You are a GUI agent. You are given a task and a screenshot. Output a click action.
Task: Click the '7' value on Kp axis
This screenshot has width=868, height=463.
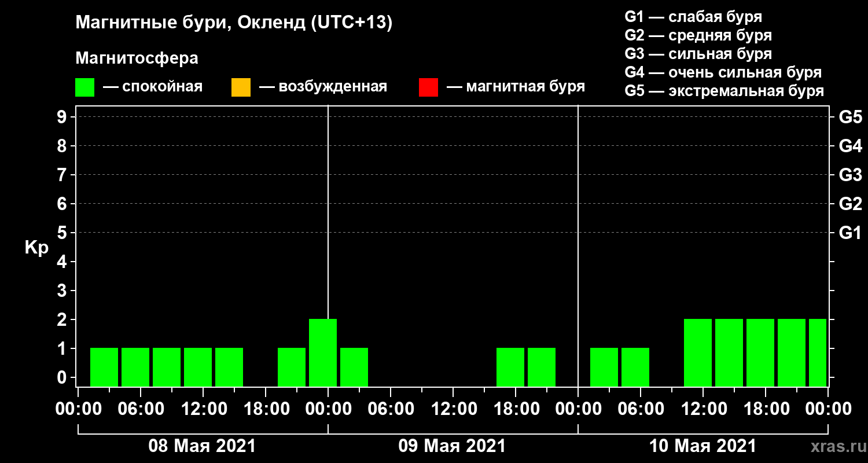click(x=63, y=175)
